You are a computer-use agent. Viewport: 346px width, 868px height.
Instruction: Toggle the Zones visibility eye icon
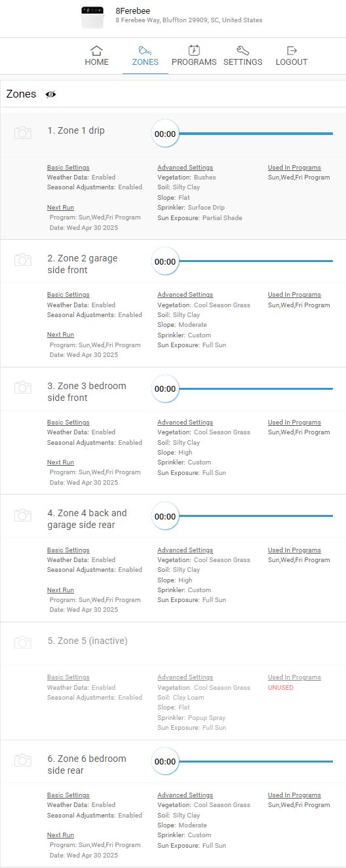point(51,94)
